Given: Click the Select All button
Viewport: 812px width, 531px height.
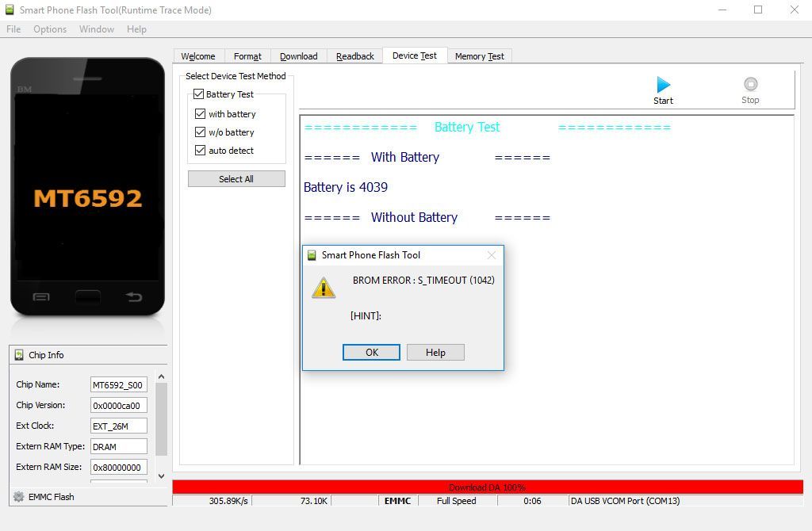Looking at the screenshot, I should coord(236,178).
